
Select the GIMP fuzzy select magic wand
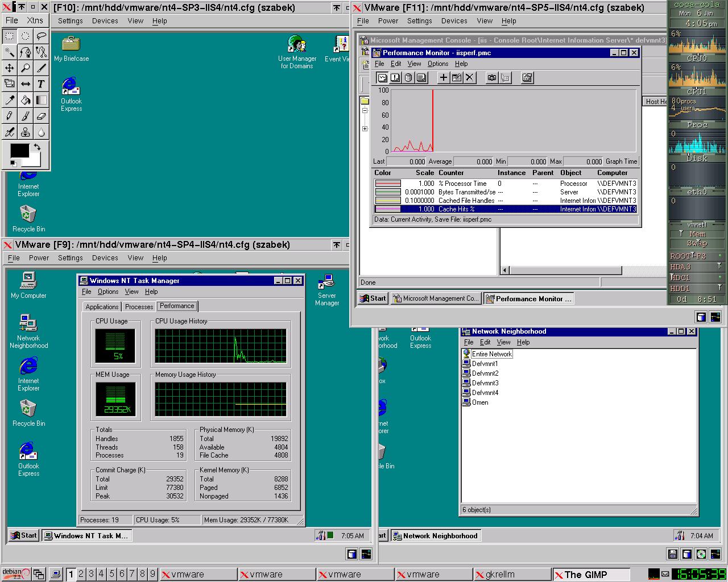(x=10, y=52)
